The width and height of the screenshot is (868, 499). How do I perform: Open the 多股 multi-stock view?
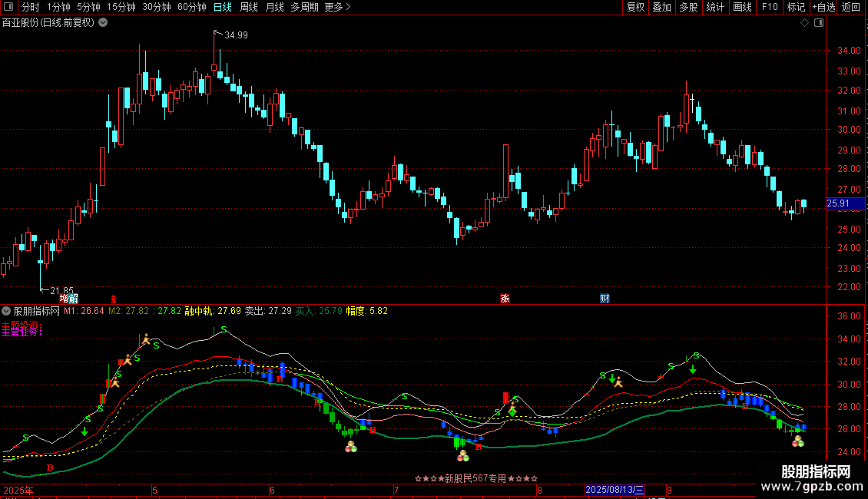(688, 7)
